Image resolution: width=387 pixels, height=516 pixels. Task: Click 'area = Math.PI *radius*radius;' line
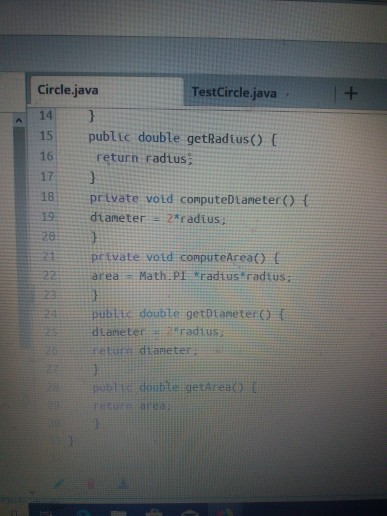coord(191,276)
